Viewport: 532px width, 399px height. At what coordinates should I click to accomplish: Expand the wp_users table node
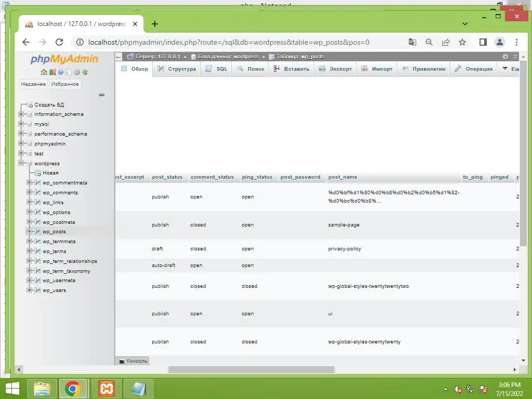coord(29,290)
